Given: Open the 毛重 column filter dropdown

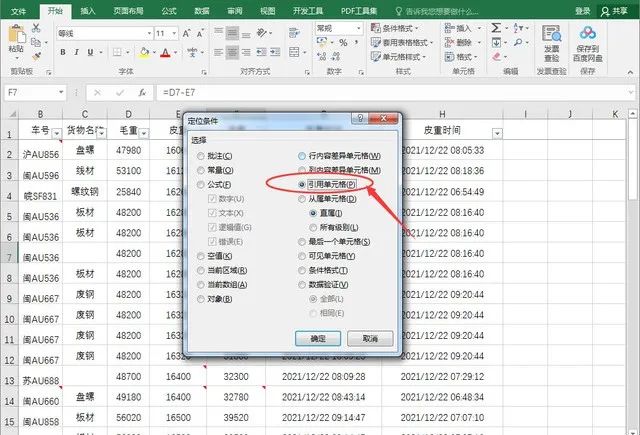Looking at the screenshot, I should [x=144, y=133].
